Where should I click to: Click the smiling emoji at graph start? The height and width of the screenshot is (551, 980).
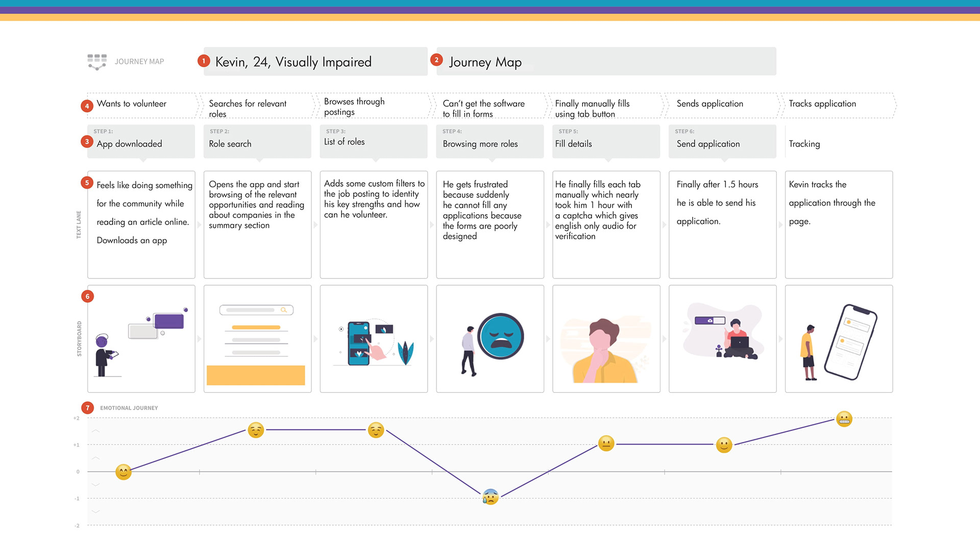[123, 472]
